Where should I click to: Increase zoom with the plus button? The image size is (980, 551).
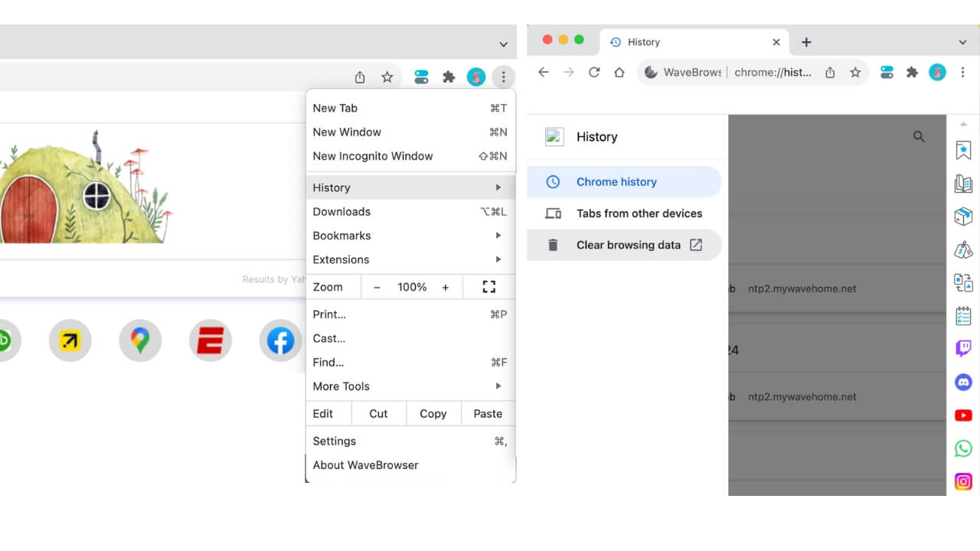446,287
